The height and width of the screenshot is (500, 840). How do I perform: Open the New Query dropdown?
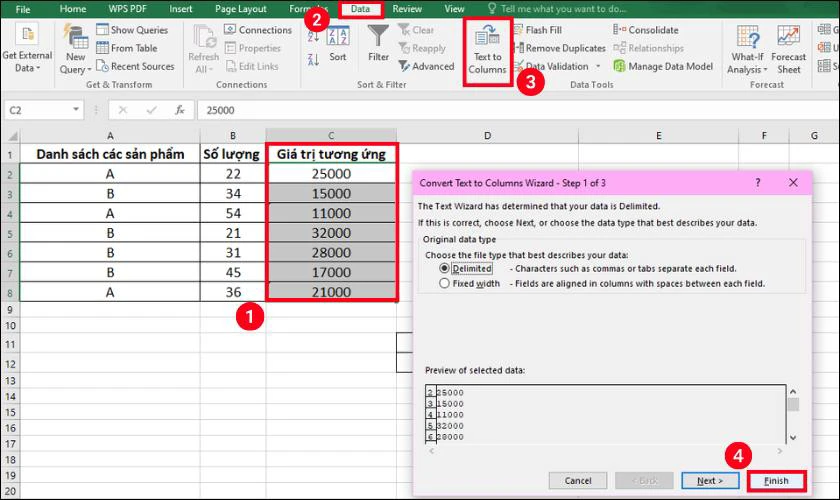[75, 49]
